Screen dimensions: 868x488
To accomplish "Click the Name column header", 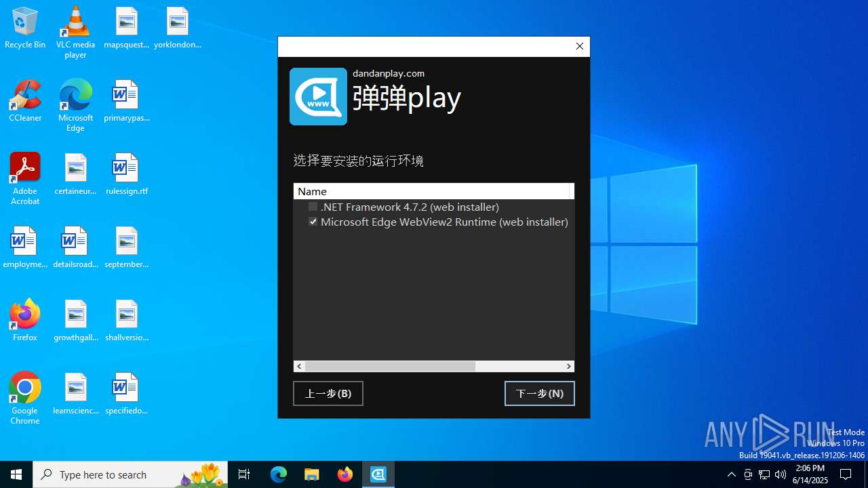I will tap(431, 191).
